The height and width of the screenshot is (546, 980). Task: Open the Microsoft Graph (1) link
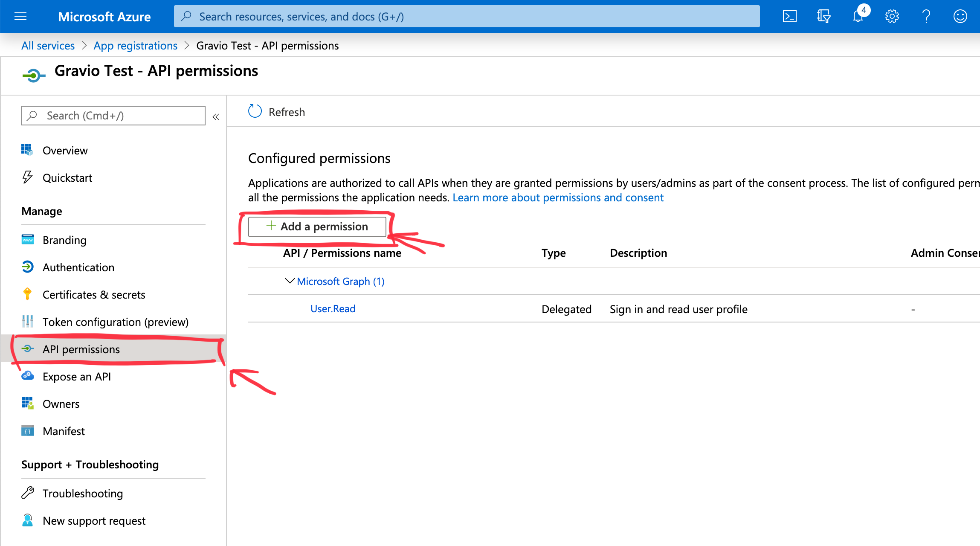click(x=340, y=281)
